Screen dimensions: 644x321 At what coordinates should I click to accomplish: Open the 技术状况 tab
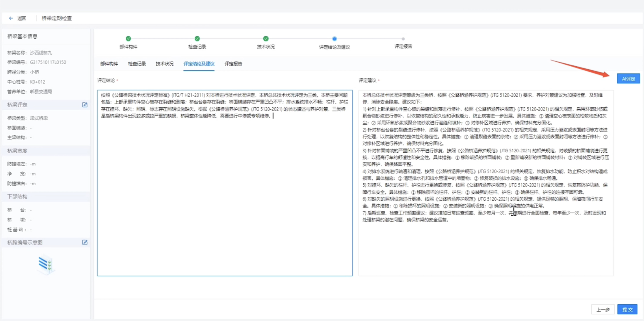pos(164,64)
